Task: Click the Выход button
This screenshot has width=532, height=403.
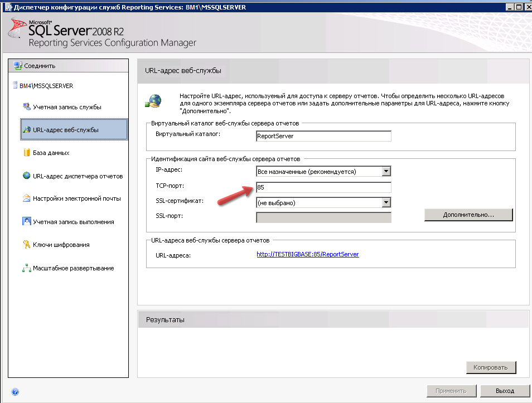Action: tap(505, 391)
